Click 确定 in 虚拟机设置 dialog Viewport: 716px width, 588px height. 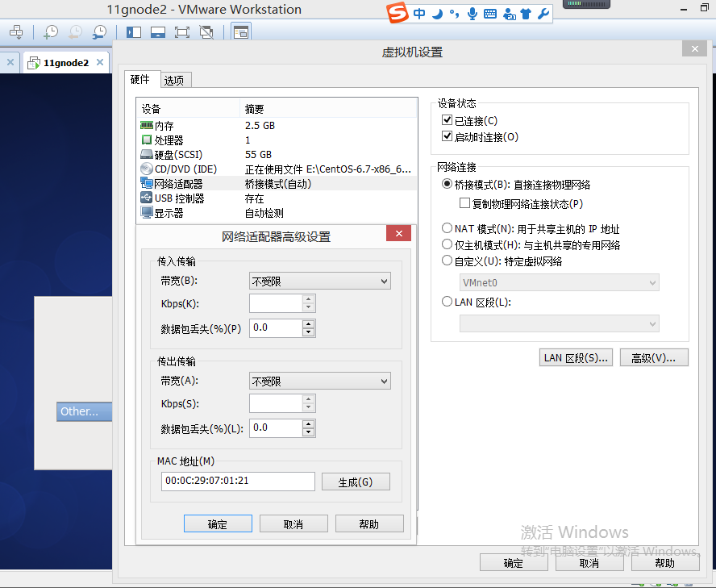pyautogui.click(x=514, y=563)
